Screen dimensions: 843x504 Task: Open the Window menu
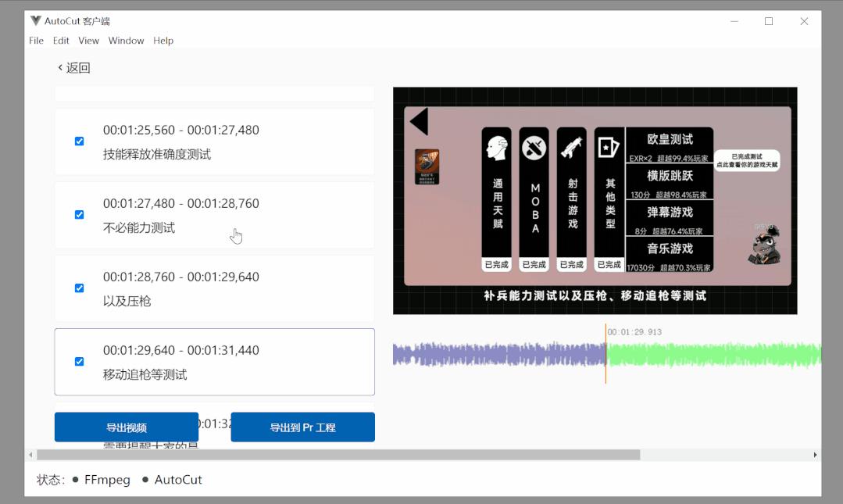(126, 41)
